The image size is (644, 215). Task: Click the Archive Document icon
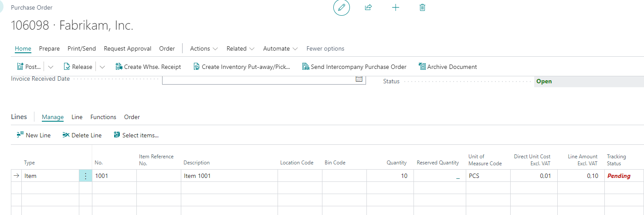(x=422, y=67)
